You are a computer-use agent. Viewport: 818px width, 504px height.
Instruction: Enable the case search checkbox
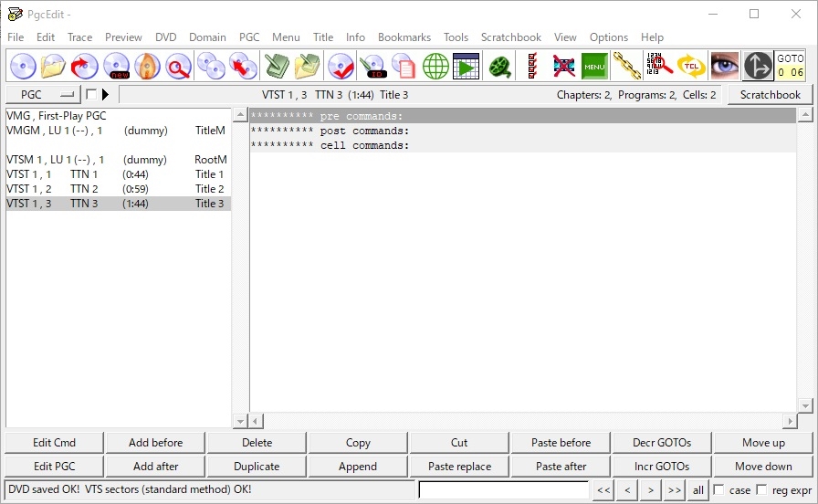(718, 490)
